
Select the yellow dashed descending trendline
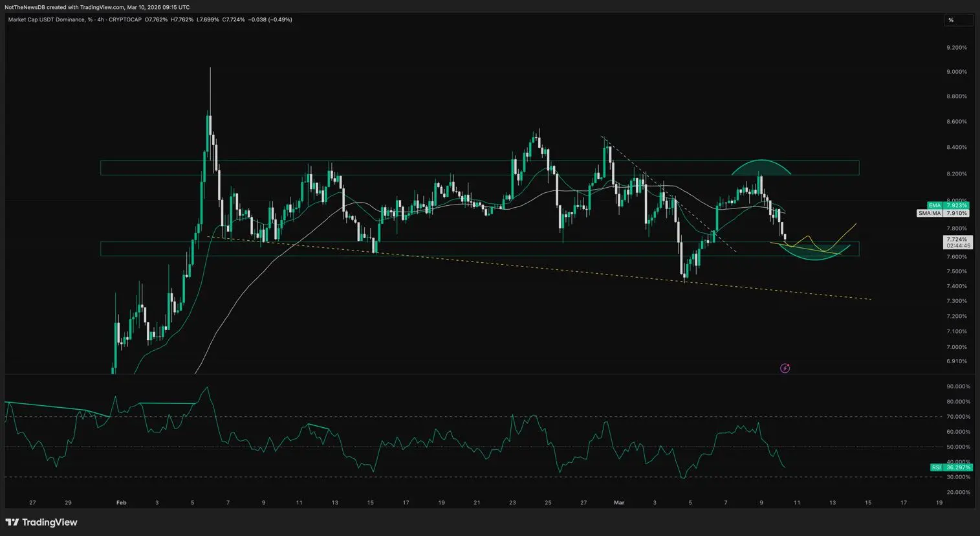pos(517,267)
